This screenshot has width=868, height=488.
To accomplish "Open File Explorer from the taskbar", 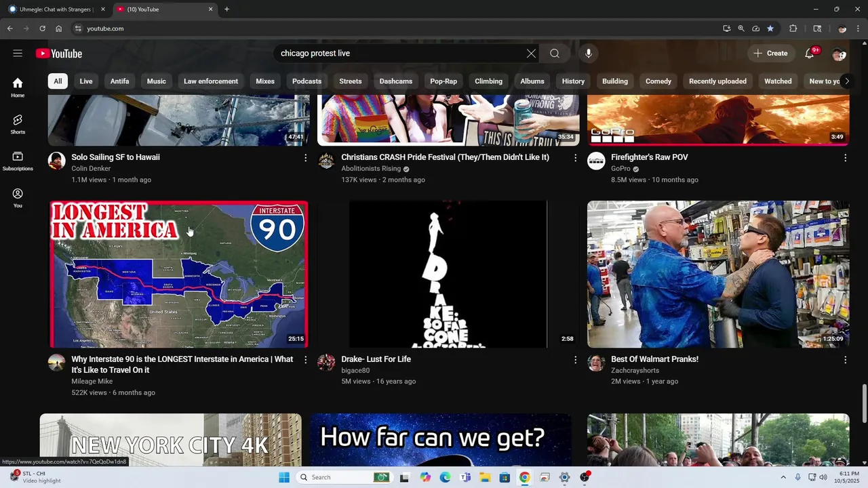I will click(485, 477).
